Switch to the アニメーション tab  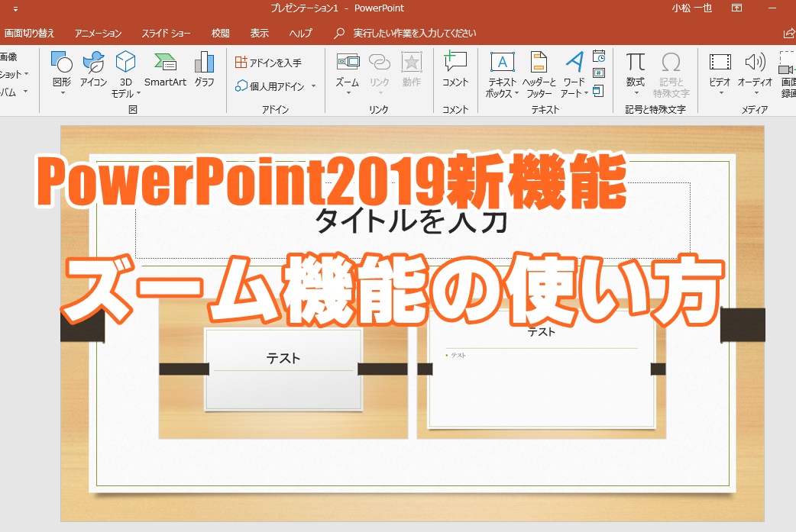click(99, 34)
